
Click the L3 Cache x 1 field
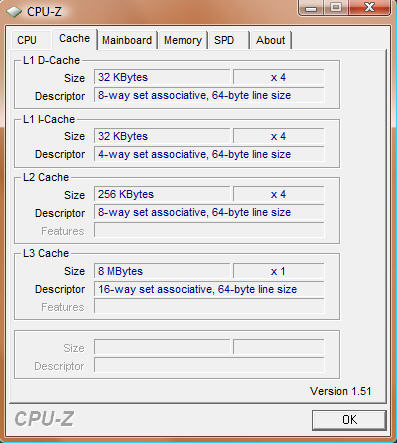278,271
